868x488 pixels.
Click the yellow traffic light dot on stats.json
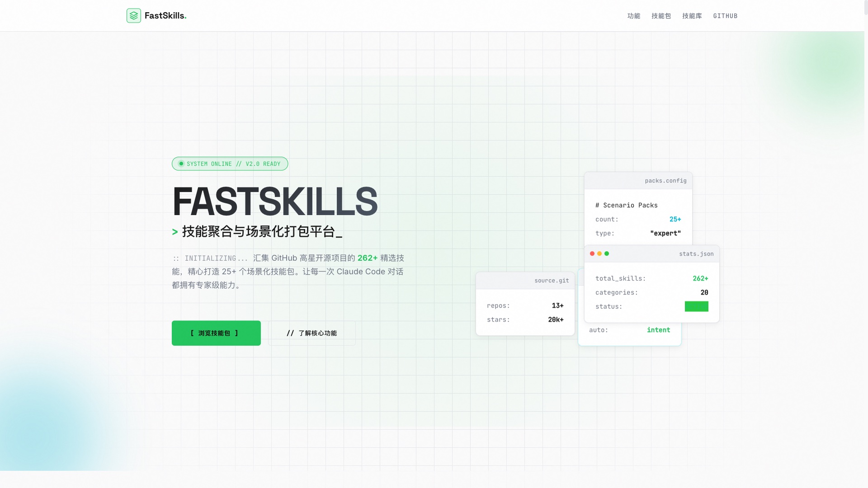[x=599, y=253]
